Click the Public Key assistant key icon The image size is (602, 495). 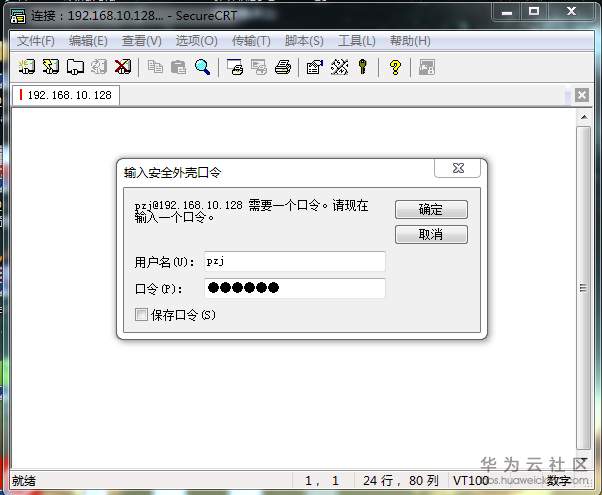point(363,67)
